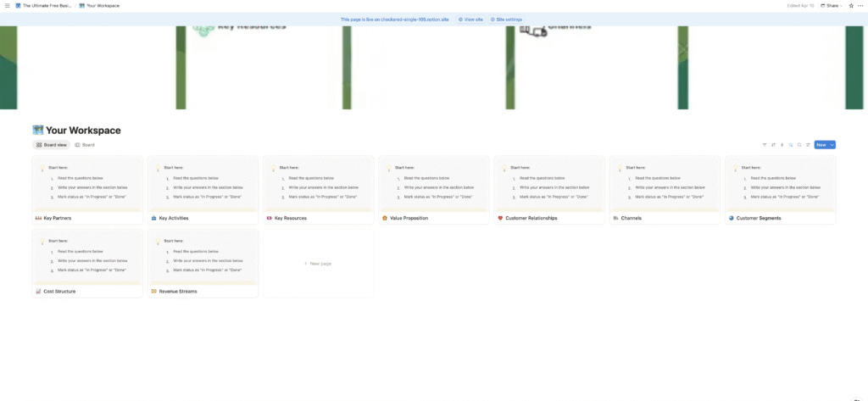The width and height of the screenshot is (868, 401).
Task: Open the three-dot page options menu
Action: click(x=860, y=5)
